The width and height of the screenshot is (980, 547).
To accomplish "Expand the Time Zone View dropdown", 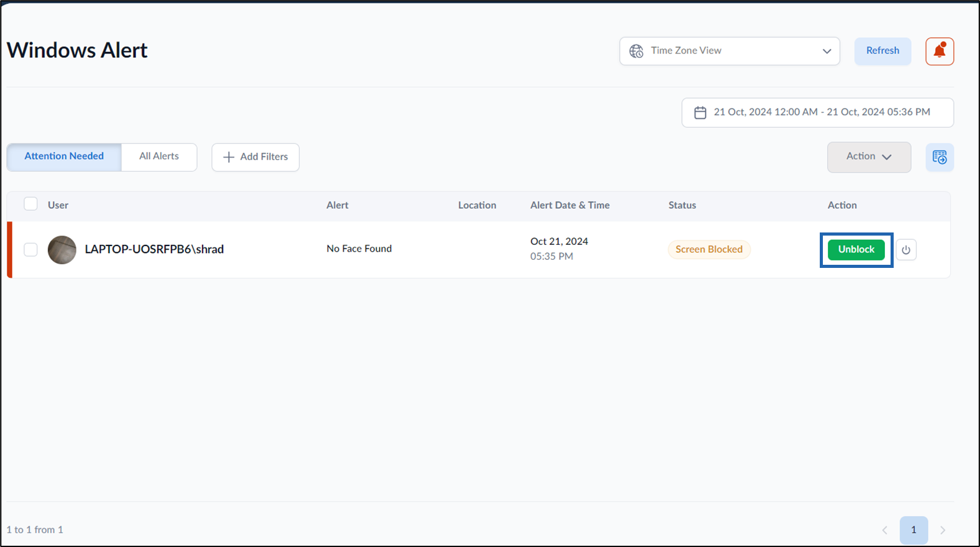I will [730, 51].
